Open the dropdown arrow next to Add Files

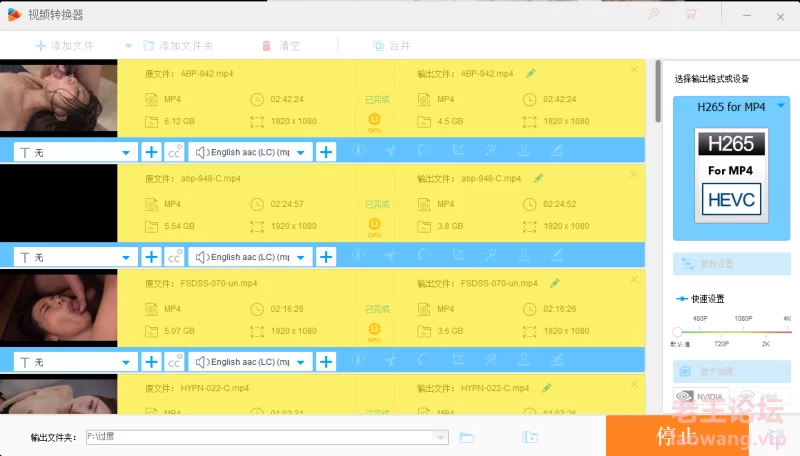tap(129, 46)
